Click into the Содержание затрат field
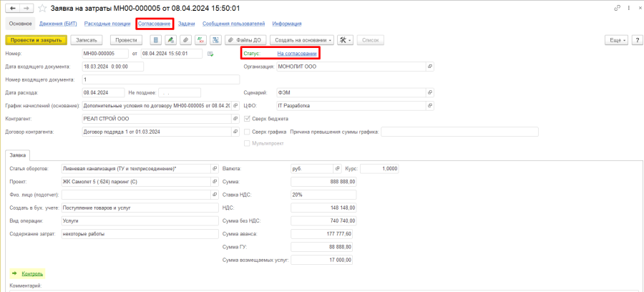Screen dimensions: 644x292 [x=139, y=233]
